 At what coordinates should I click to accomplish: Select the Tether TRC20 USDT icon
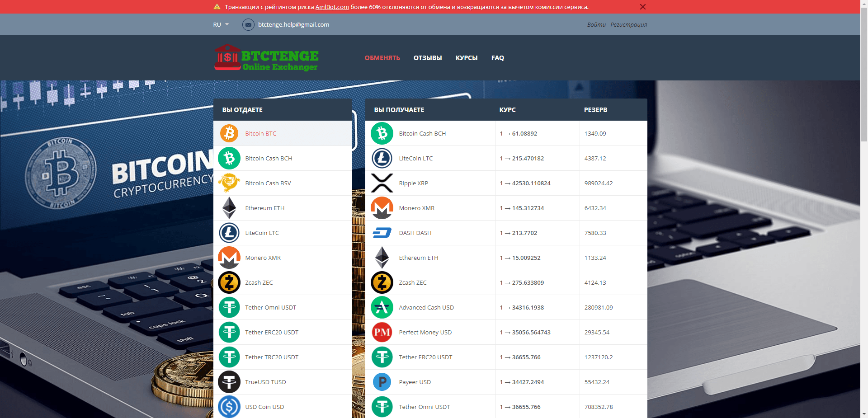click(x=229, y=357)
